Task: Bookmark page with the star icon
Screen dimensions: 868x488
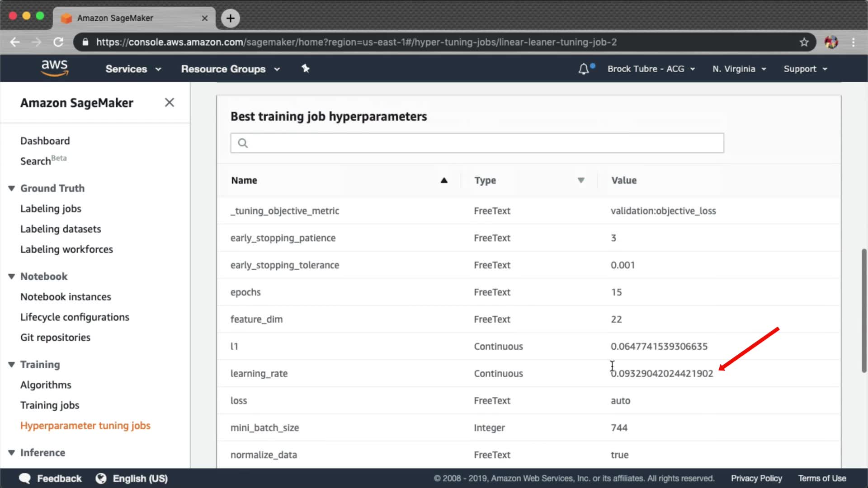Action: tap(804, 42)
